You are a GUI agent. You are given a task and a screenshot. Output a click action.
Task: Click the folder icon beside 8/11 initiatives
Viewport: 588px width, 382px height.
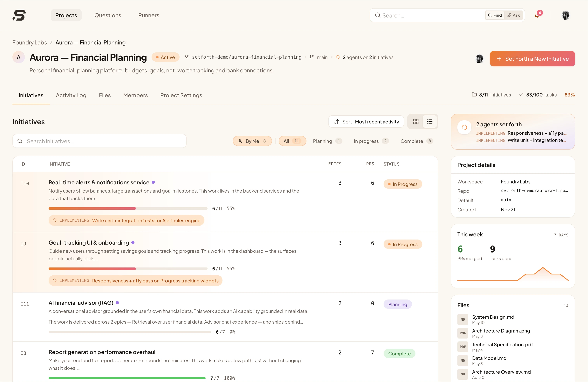pyautogui.click(x=474, y=95)
